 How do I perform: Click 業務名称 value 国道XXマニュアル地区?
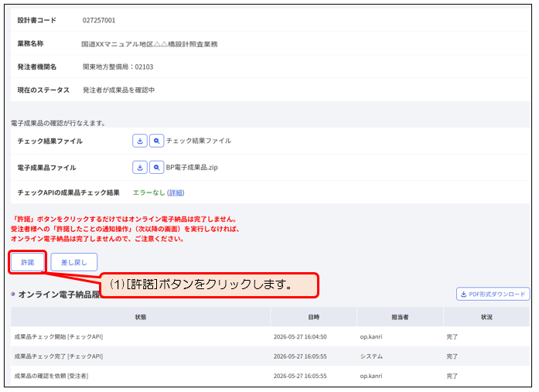coord(149,44)
